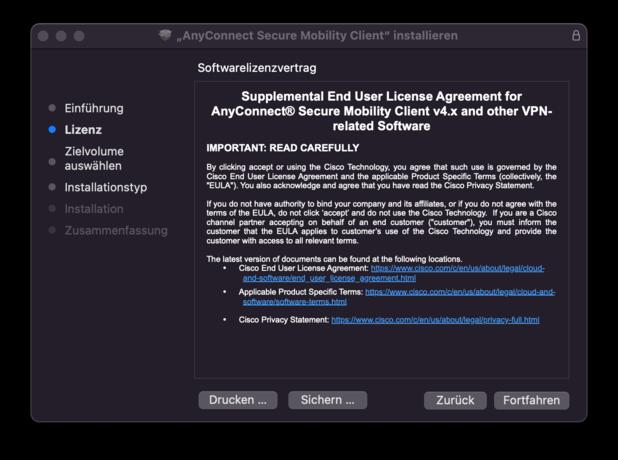
Task: Click the installer package icon in title bar
Action: coord(166,35)
